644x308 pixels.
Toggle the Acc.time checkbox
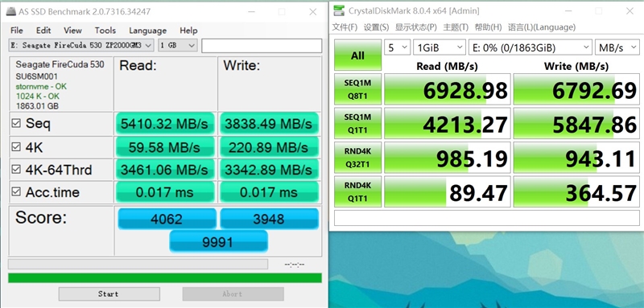pyautogui.click(x=16, y=191)
